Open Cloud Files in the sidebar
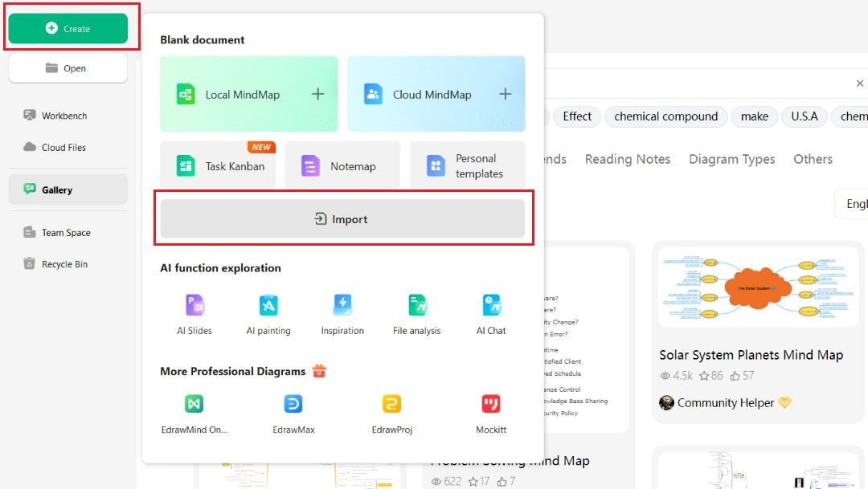868x489 pixels. coord(63,147)
